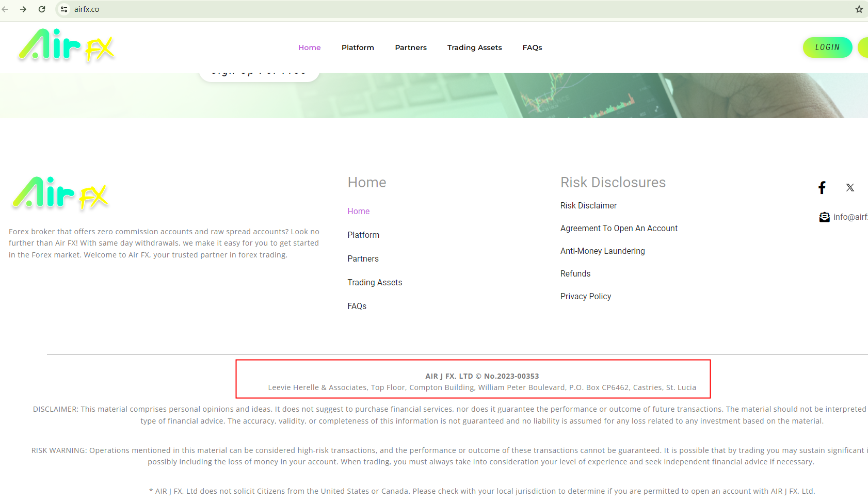Open the Risk Disclaimer link
Viewport: 868px width, 502px height.
(x=589, y=205)
